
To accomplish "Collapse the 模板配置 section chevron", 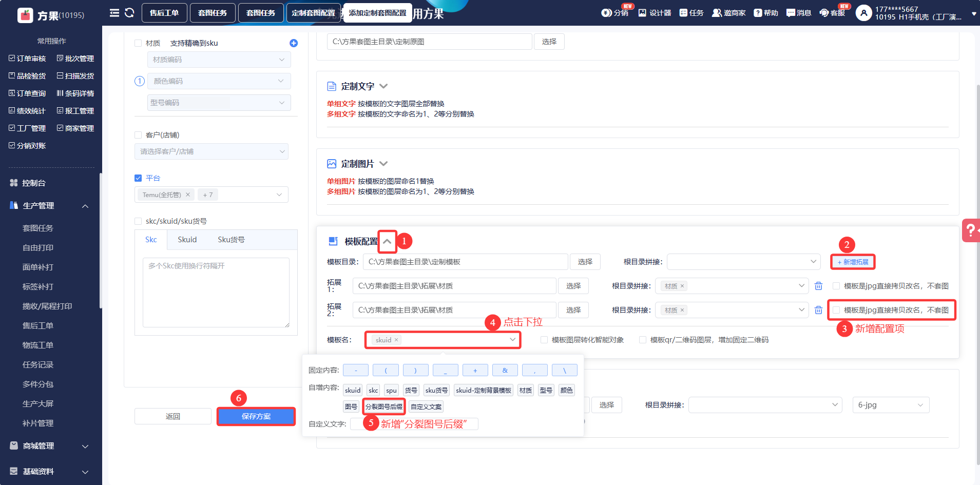I will 387,241.
